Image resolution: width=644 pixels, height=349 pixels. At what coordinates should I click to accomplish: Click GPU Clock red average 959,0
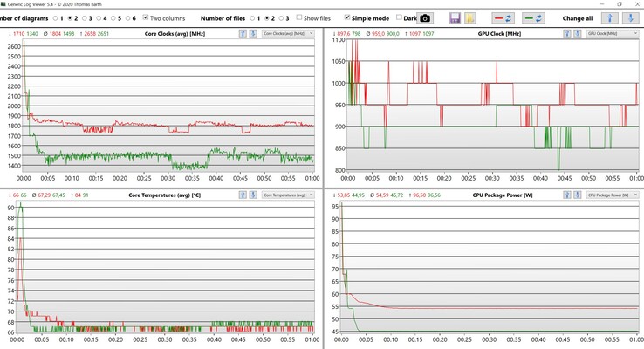click(x=377, y=34)
